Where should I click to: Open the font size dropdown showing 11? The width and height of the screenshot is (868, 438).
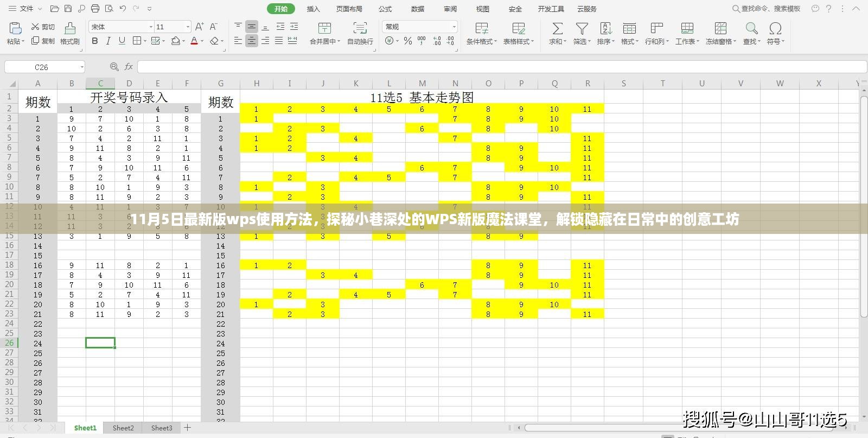coord(188,27)
